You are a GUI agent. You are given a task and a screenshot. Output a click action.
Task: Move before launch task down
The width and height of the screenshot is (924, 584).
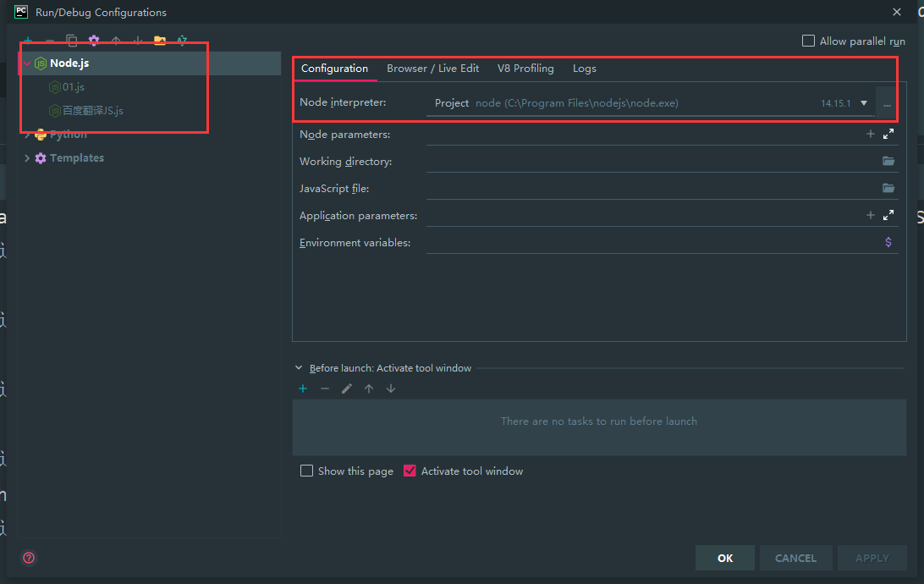pos(391,389)
